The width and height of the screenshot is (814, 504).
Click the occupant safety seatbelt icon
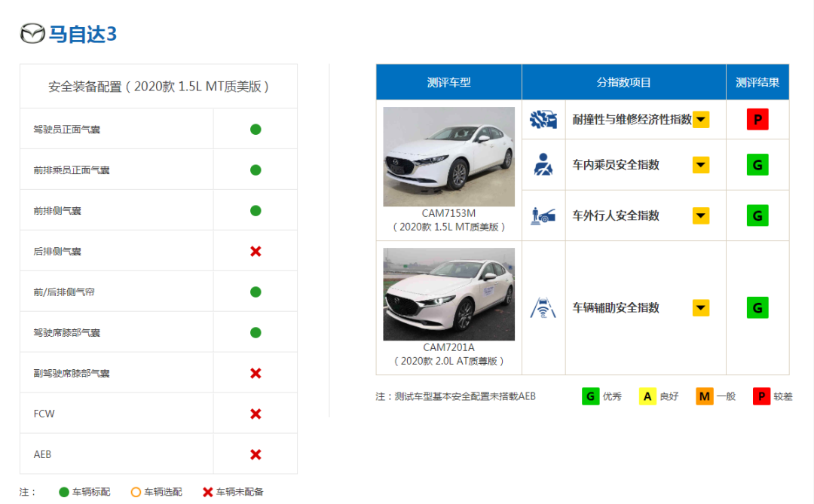[543, 164]
